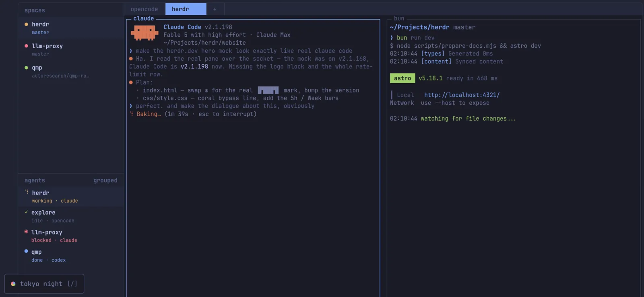Screen dimensions: 644x297
Task: Click the multicolor theme dot beside tokyo night
Action: [x=13, y=284]
